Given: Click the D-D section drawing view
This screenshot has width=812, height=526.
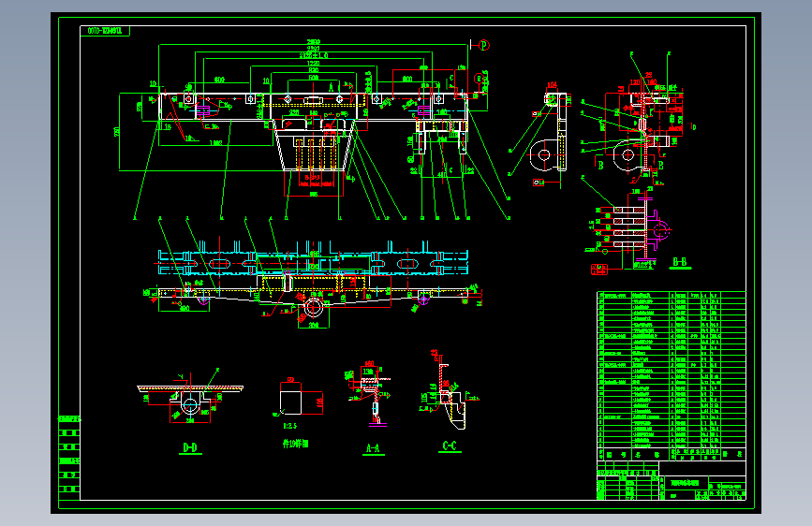Looking at the screenshot, I should tap(190, 397).
